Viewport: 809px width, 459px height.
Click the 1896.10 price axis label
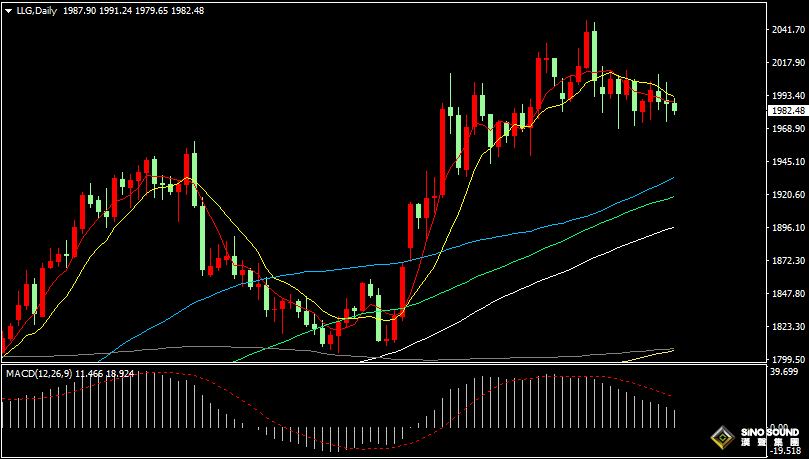click(x=788, y=228)
